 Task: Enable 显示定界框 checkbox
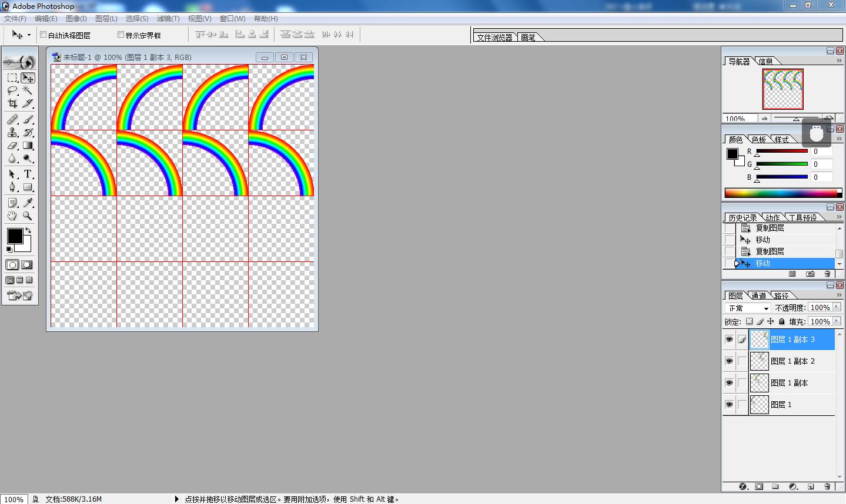(121, 35)
